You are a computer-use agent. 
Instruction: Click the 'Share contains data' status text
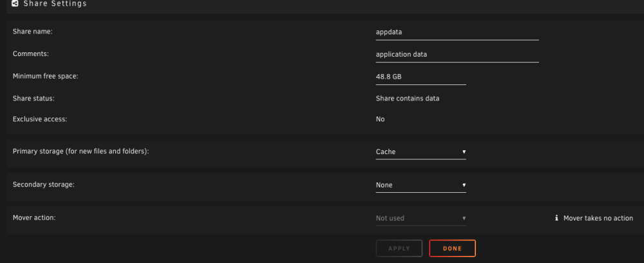(408, 99)
